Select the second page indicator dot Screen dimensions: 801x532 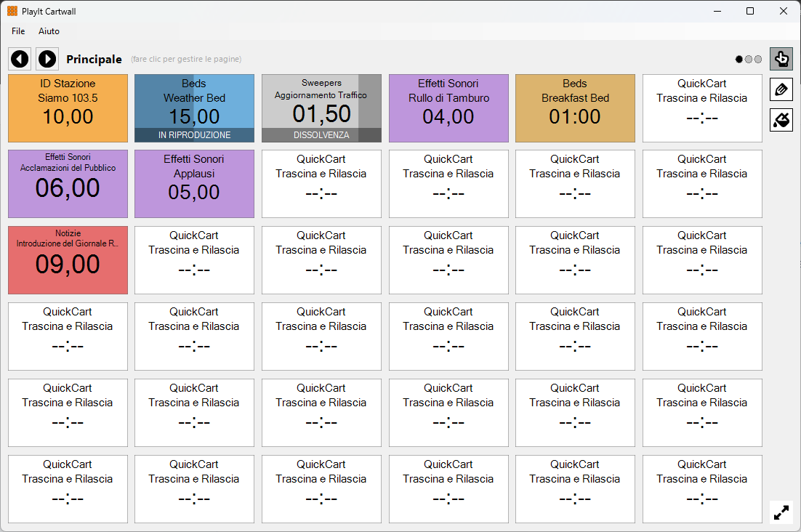click(x=749, y=59)
